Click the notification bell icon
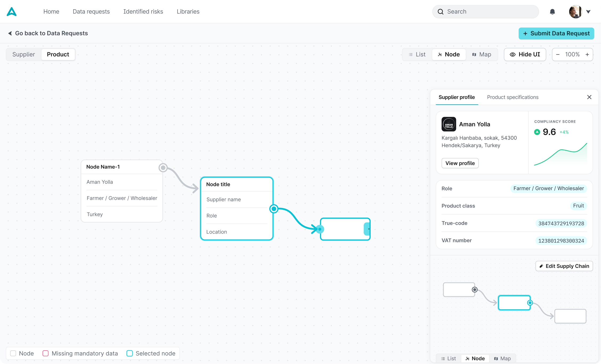 tap(552, 12)
